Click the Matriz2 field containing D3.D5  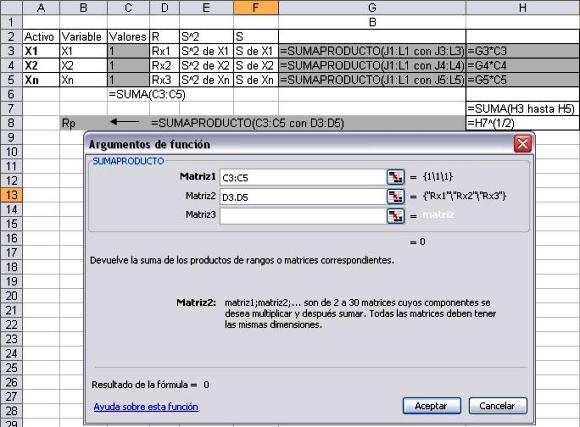(x=303, y=197)
